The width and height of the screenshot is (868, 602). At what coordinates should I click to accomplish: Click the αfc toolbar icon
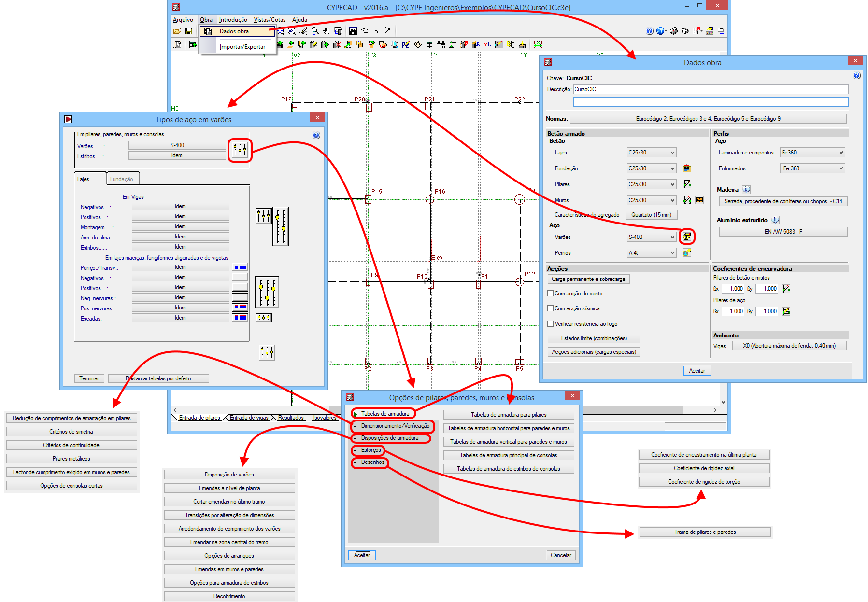[x=487, y=44]
